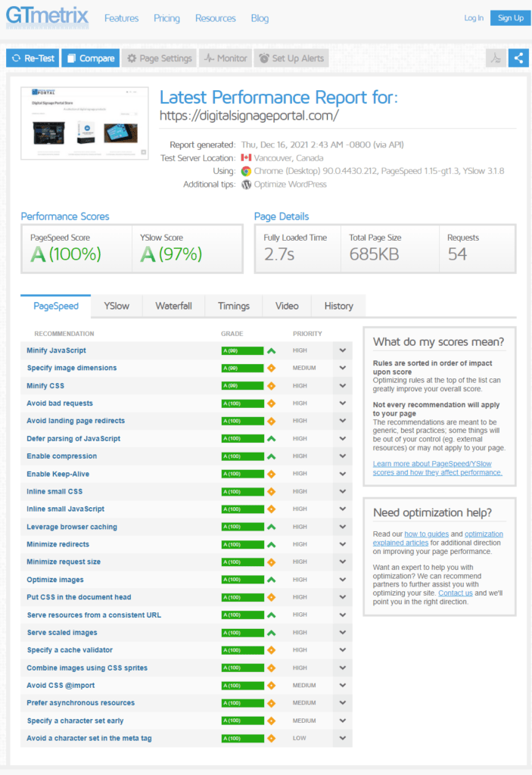Click orange diamond icon for Avoid CSS @import
This screenshot has width=532, height=775.
coord(271,686)
